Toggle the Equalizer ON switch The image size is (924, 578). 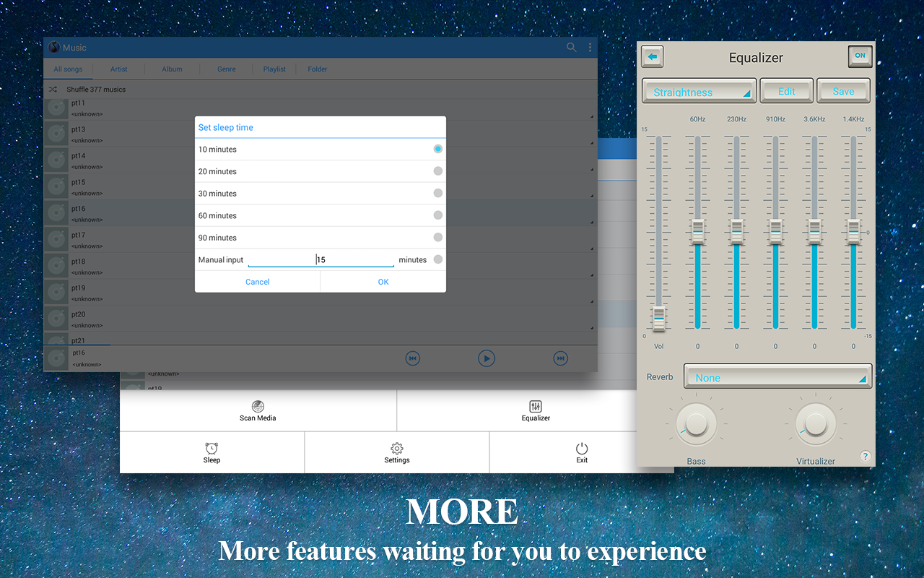[860, 56]
